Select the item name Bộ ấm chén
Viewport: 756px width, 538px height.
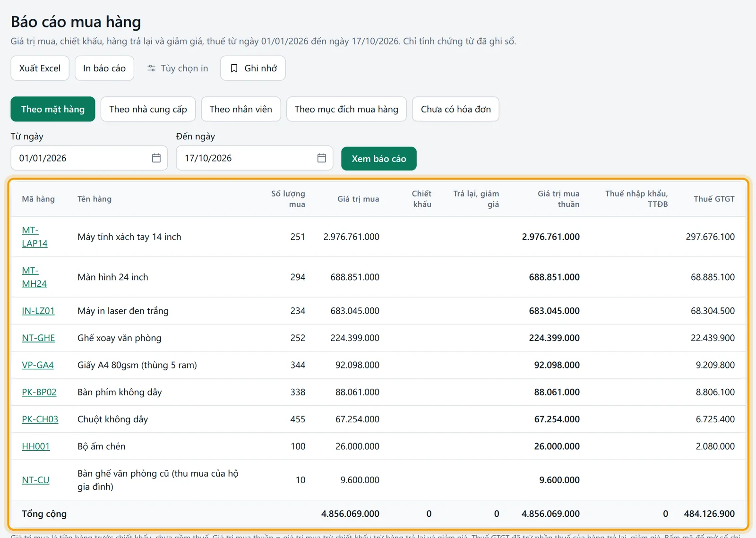point(102,446)
